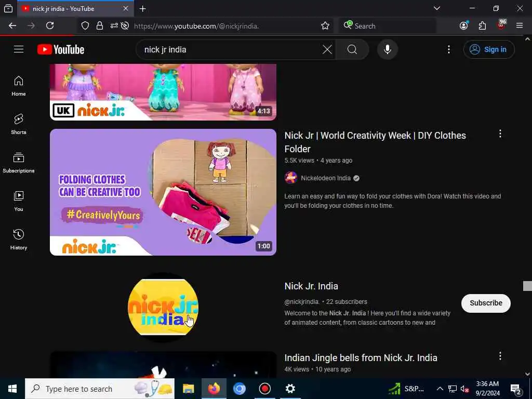Open Windows Start menu
Image resolution: width=532 pixels, height=399 pixels.
click(x=12, y=389)
